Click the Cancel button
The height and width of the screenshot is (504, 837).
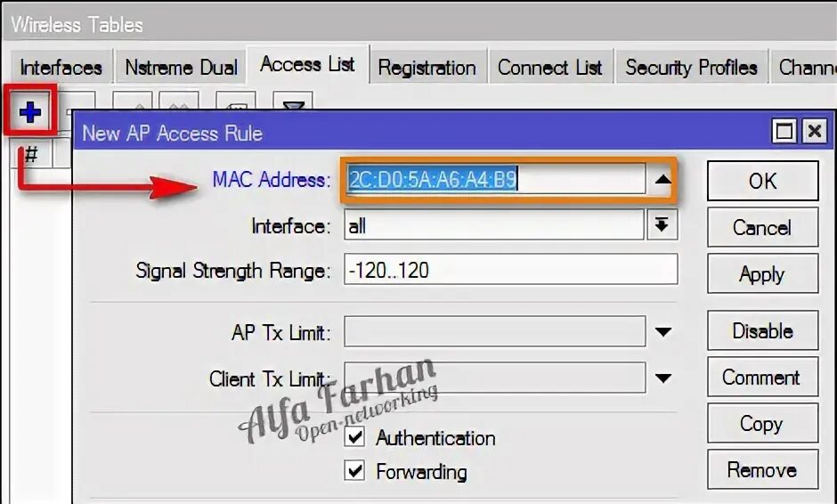763,227
